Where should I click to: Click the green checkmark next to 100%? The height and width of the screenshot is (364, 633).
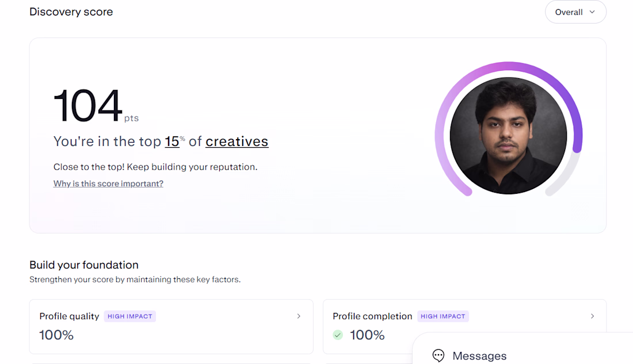coord(338,335)
